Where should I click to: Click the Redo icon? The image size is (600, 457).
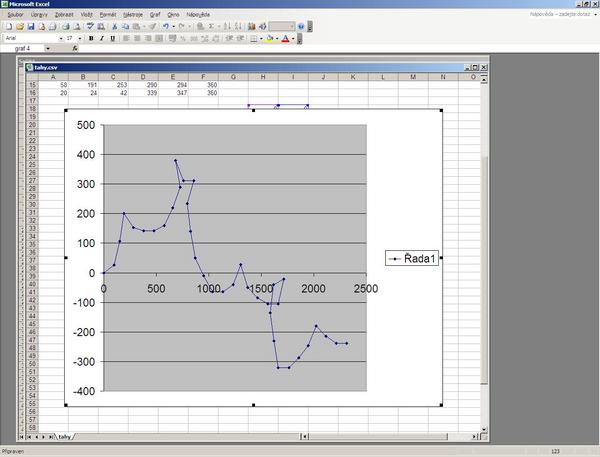click(182, 26)
